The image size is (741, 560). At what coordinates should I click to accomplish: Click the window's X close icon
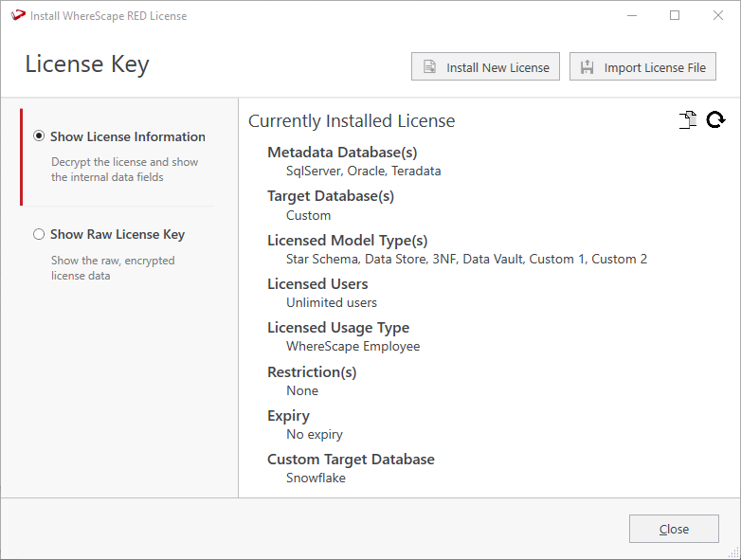(717, 16)
